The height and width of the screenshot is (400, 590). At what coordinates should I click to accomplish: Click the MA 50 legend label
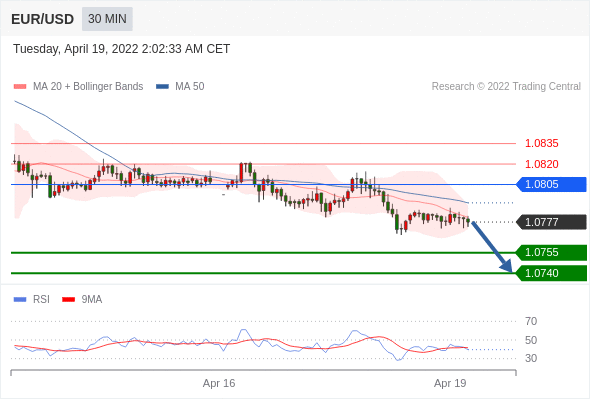[x=190, y=87]
